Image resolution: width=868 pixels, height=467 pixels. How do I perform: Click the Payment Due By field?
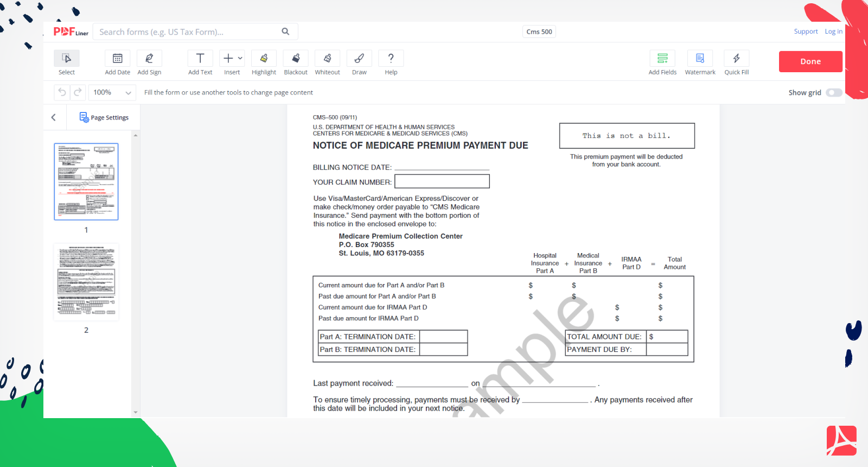coord(667,350)
